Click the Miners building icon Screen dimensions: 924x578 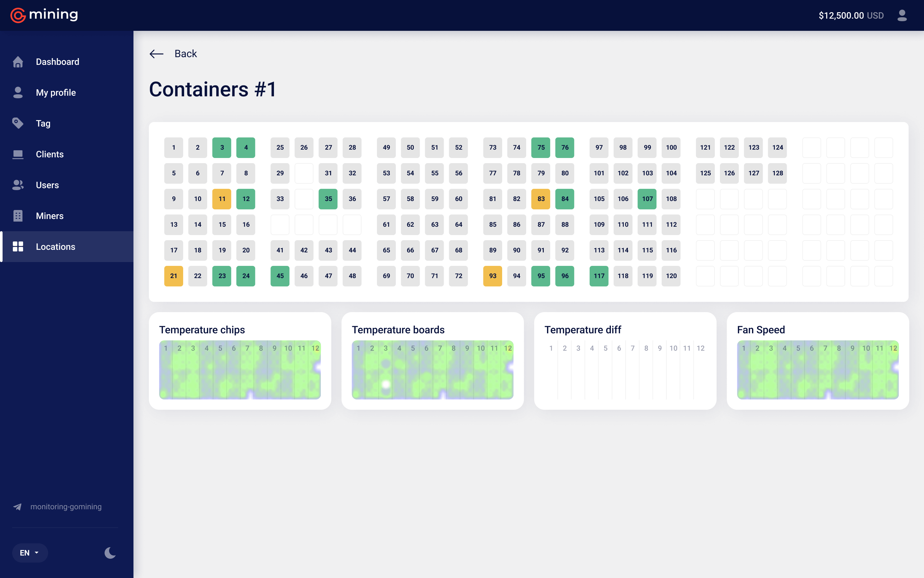pos(18,215)
